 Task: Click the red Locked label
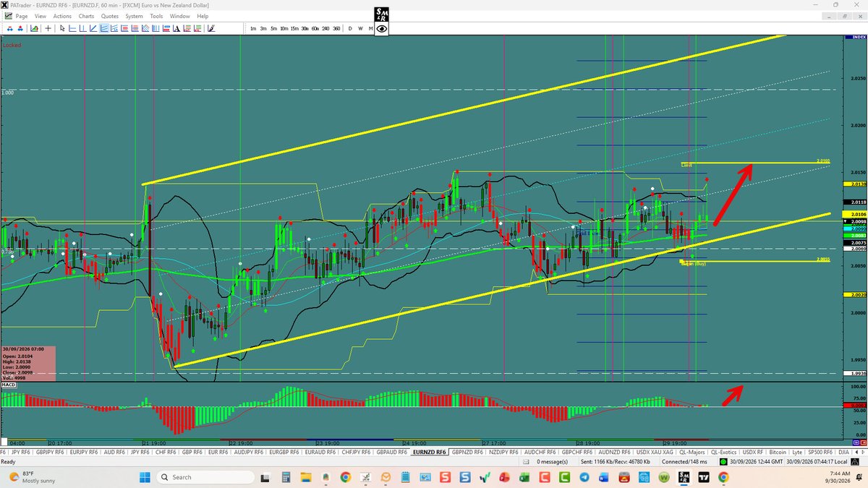[x=12, y=45]
